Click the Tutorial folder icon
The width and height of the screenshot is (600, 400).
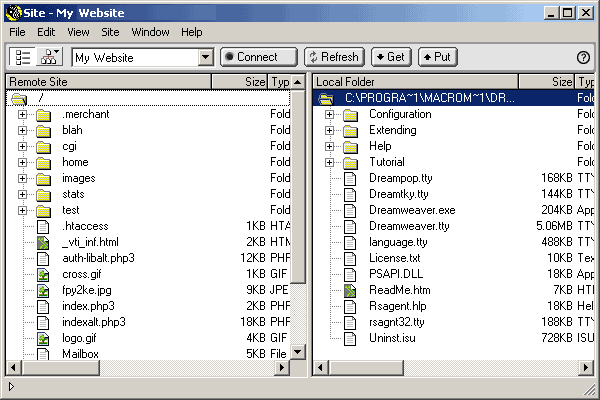pyautogui.click(x=349, y=162)
